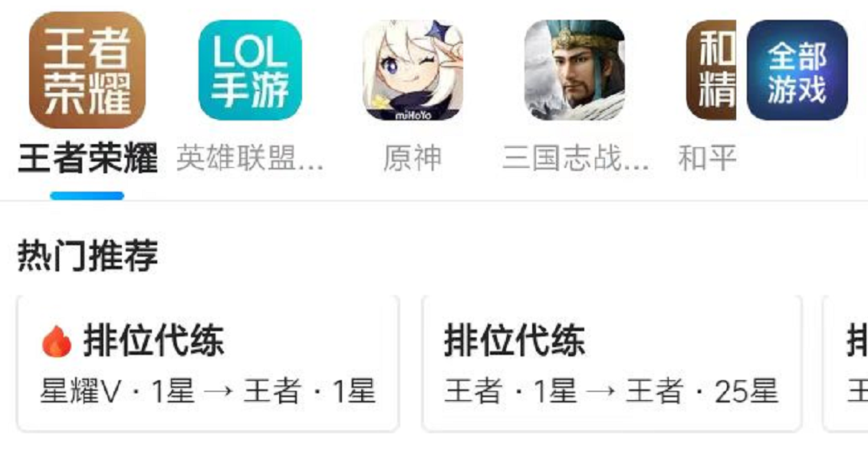Click the 星耀V · 1星 → 王者 · 1星 text
The width and height of the screenshot is (868, 453).
tap(208, 391)
